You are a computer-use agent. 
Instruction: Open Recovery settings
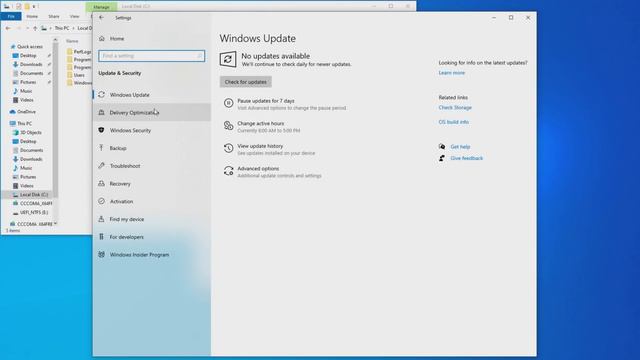[120, 184]
